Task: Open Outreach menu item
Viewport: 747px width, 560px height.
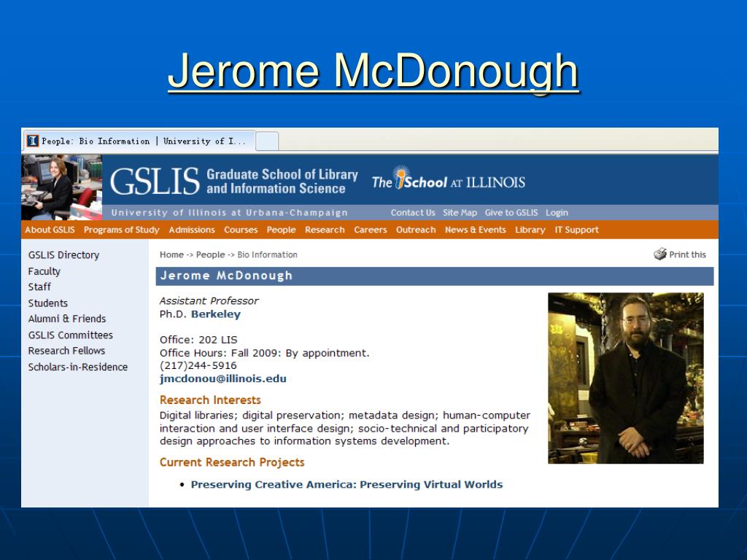Action: click(416, 230)
